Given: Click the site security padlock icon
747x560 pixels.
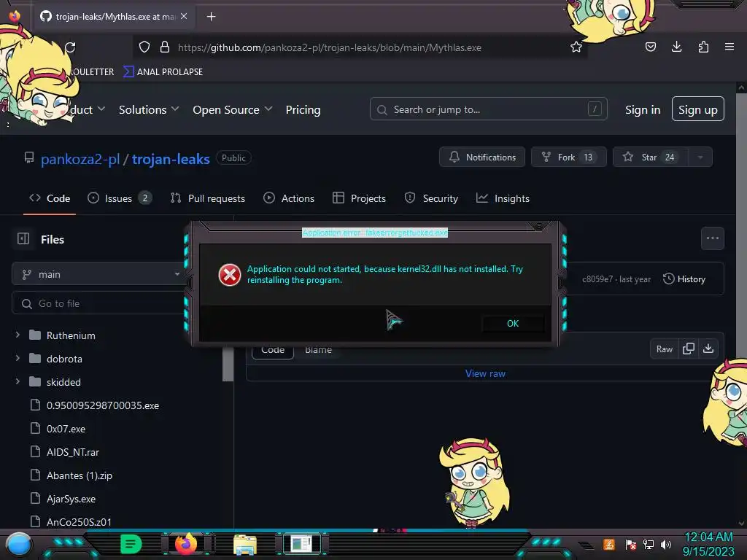Looking at the screenshot, I should click(165, 47).
